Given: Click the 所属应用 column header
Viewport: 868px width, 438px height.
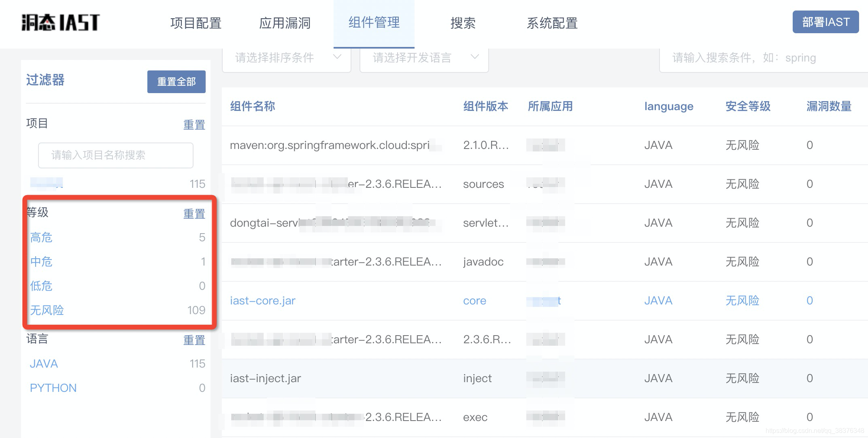Looking at the screenshot, I should [551, 106].
